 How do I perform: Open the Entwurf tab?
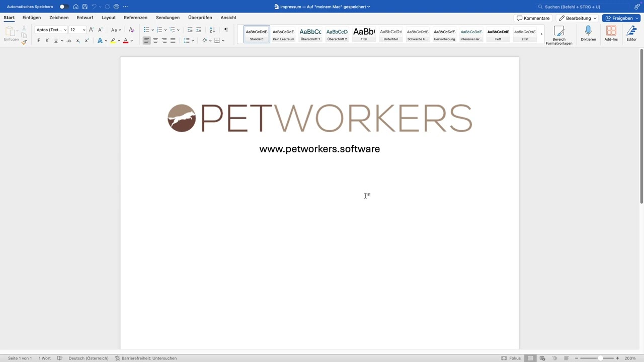point(85,18)
